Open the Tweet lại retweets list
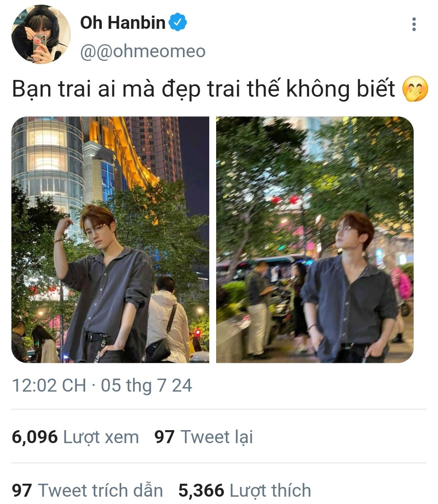Viewport: 438px width, 504px height. click(x=217, y=437)
